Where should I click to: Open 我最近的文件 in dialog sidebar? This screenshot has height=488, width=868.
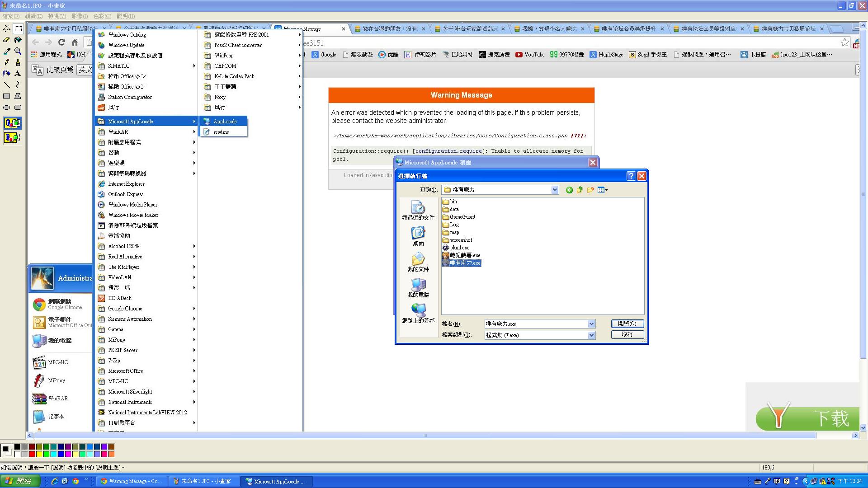418,211
